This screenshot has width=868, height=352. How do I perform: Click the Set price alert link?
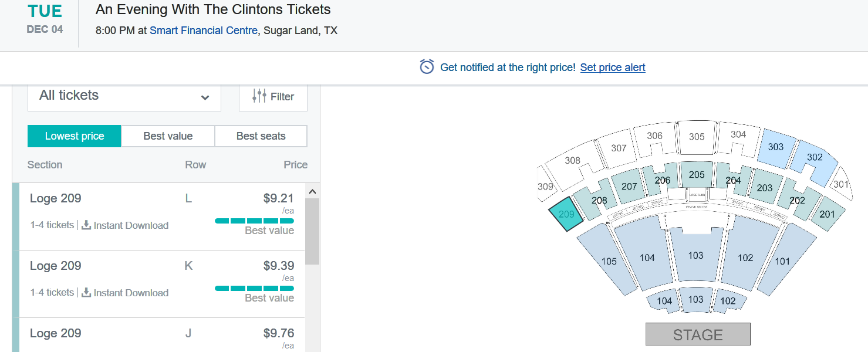click(x=613, y=67)
